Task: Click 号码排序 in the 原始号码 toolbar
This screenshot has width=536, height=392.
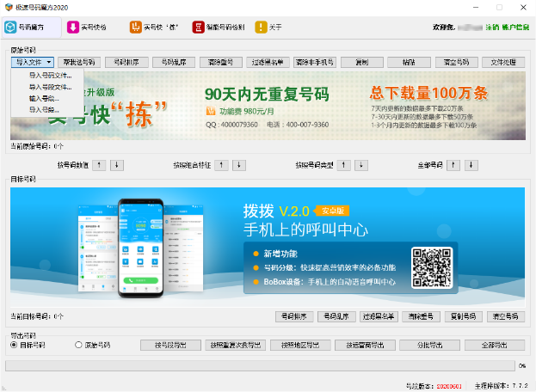Action: [126, 62]
